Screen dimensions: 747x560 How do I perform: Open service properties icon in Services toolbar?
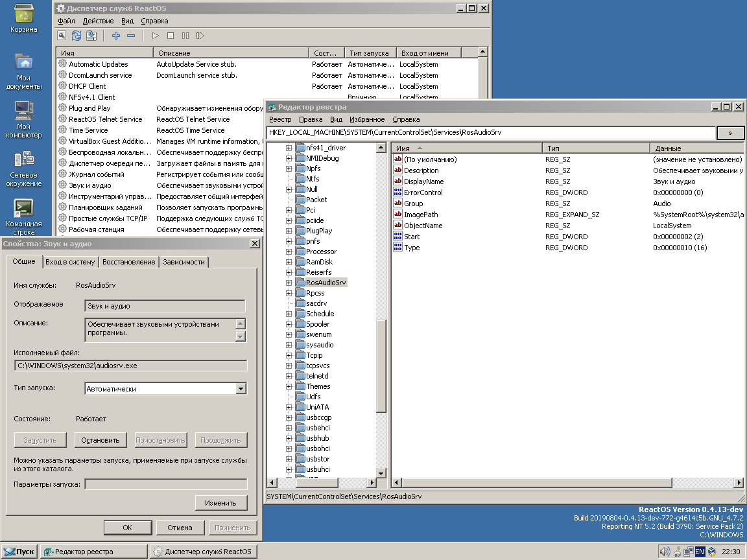[62, 36]
